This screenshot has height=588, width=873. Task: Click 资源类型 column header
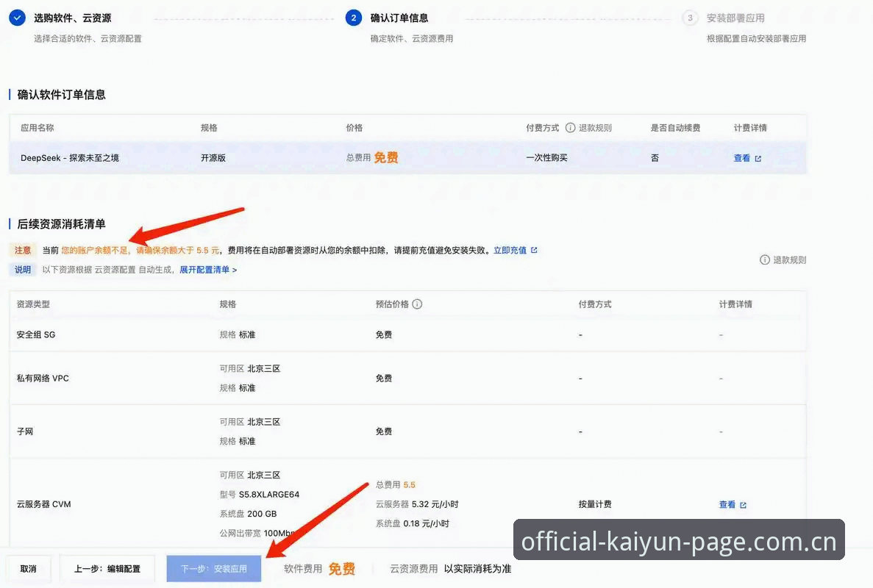click(33, 304)
